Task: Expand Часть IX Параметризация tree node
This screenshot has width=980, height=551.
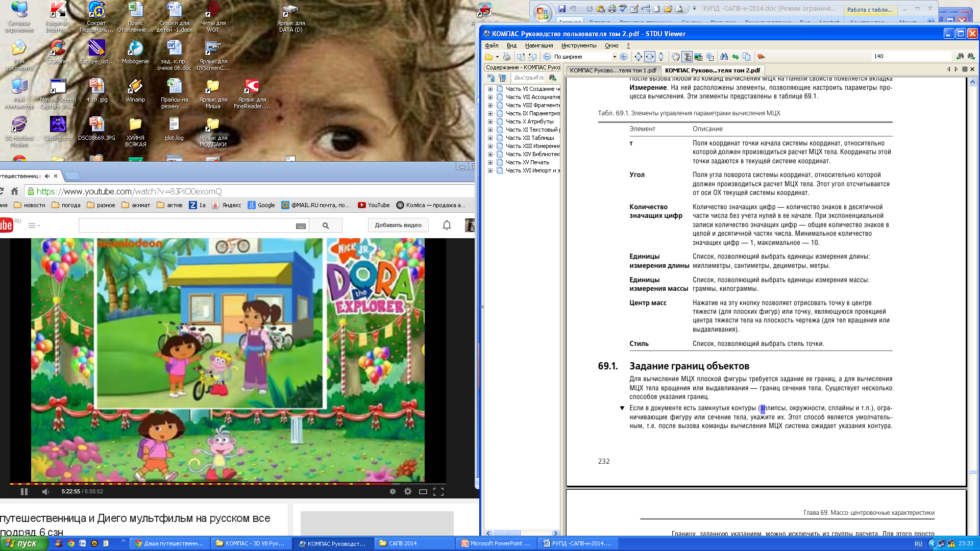Action: click(x=490, y=113)
